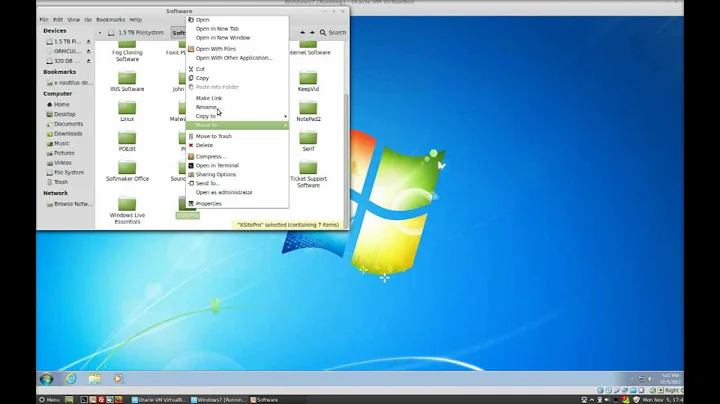Click the Search magnifier icon
The height and width of the screenshot is (404, 720).
323,33
